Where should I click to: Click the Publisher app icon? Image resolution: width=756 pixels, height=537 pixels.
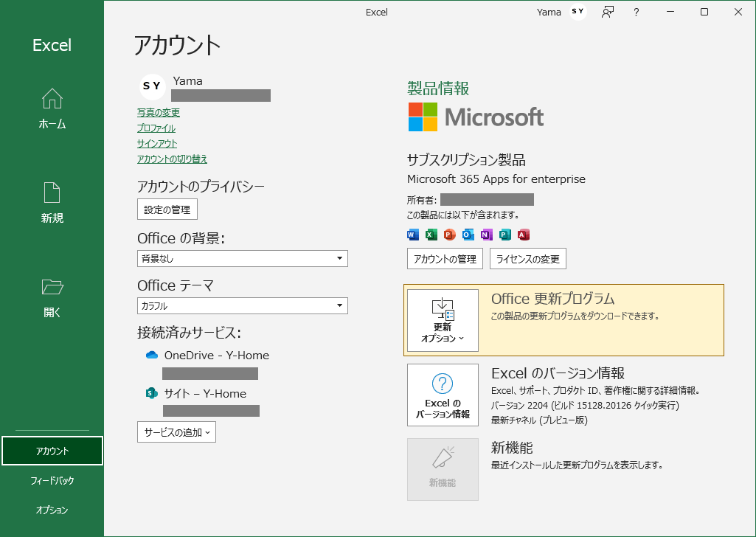(x=504, y=235)
